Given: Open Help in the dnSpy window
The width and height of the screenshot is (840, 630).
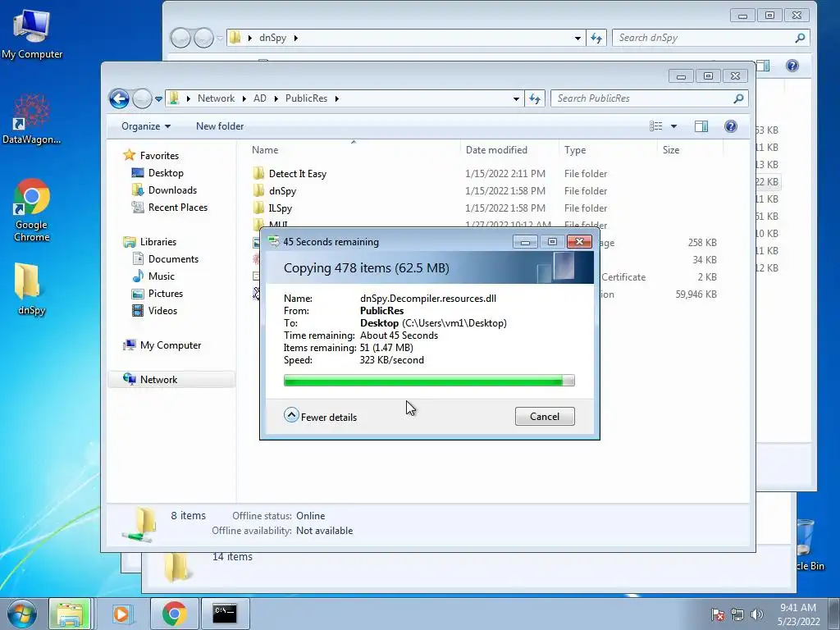Looking at the screenshot, I should tap(792, 66).
